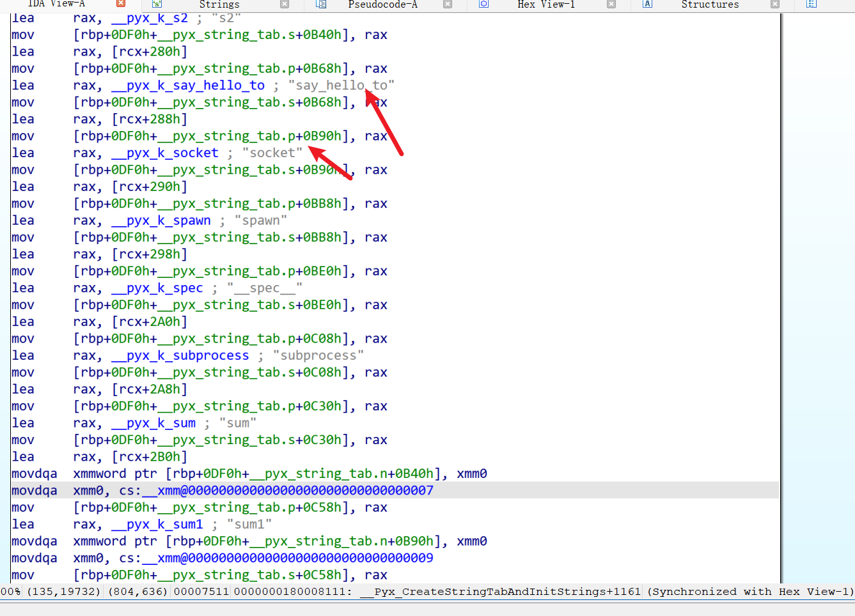Click the [rcx+280h] operand
Screen dimensions: 855x616
(x=150, y=52)
